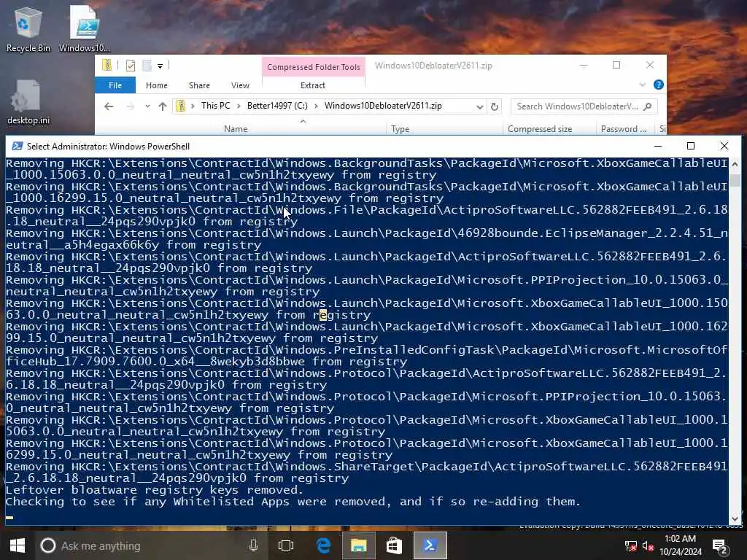The width and height of the screenshot is (747, 560).
Task: Sort by the Type column header
Action: (x=400, y=129)
